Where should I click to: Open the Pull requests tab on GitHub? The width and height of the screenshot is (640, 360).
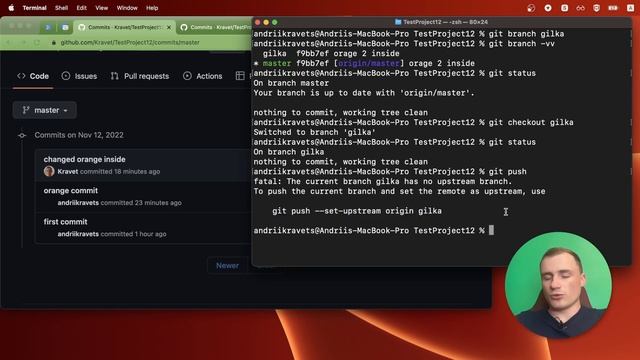point(140,76)
